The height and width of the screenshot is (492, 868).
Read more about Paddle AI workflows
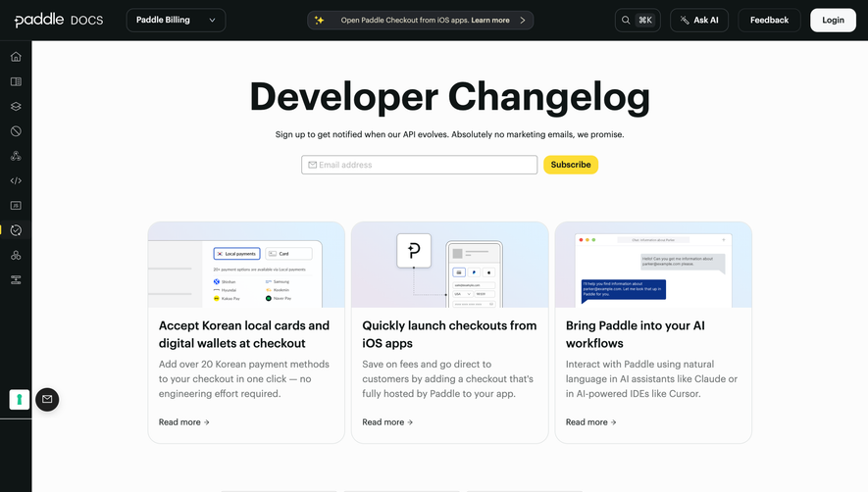[x=591, y=421]
